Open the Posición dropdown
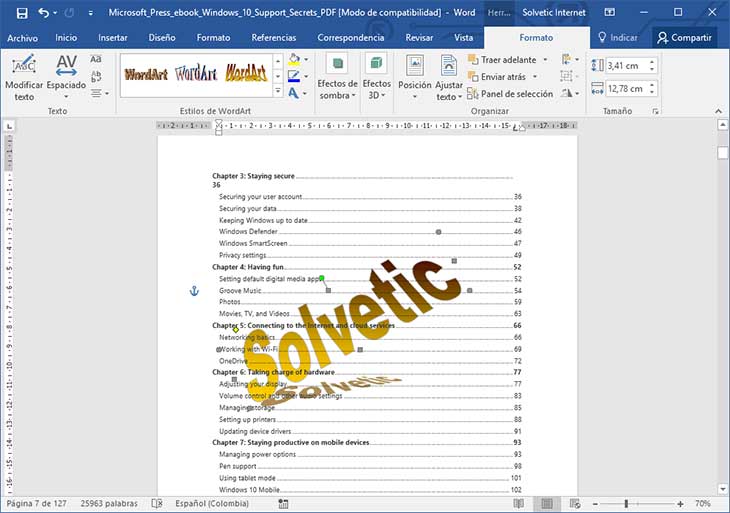 [x=415, y=78]
